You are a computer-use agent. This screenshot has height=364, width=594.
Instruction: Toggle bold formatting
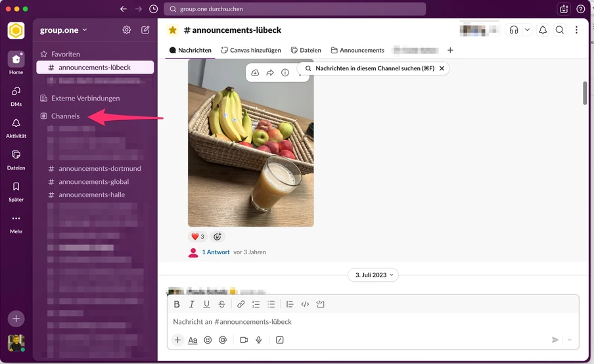pyautogui.click(x=177, y=304)
